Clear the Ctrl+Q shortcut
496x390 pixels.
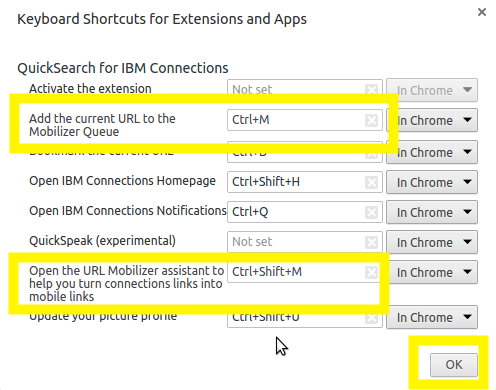point(371,212)
